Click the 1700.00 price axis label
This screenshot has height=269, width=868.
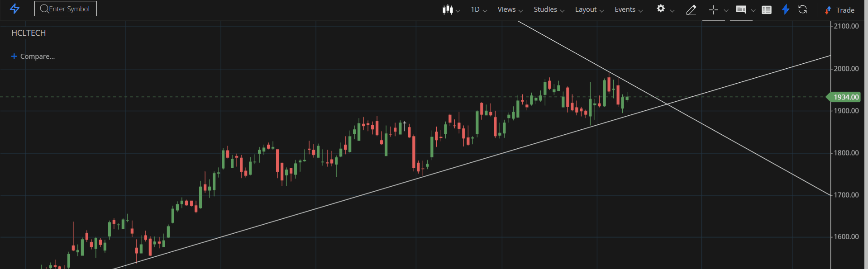846,195
